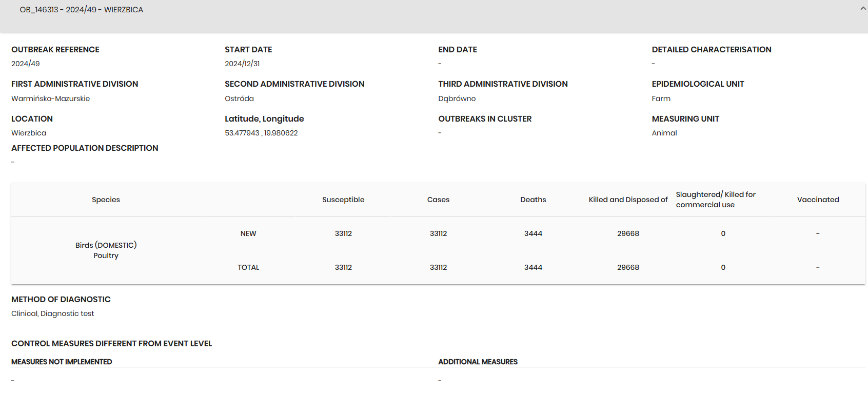Select the Clinical, Diagnostic test text

pyautogui.click(x=52, y=313)
